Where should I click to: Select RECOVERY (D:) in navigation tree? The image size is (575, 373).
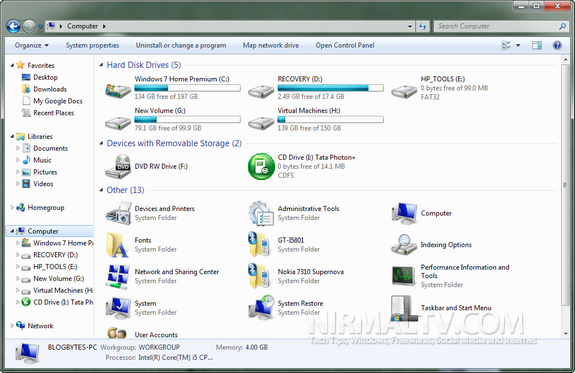(x=55, y=255)
